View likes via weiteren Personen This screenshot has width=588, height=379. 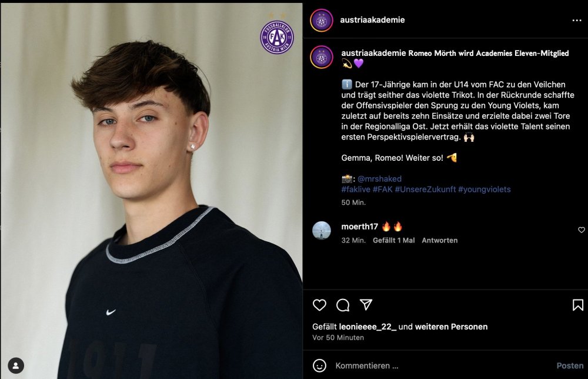(451, 327)
